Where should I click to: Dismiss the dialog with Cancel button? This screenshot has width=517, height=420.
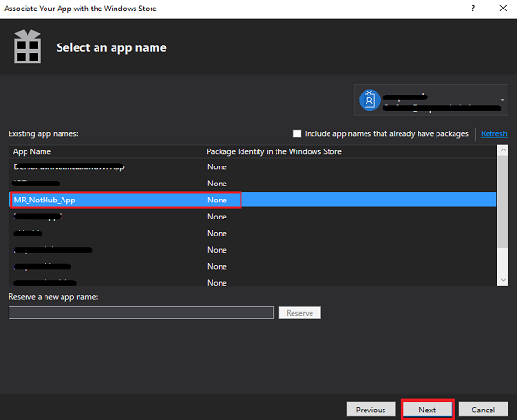(483, 410)
